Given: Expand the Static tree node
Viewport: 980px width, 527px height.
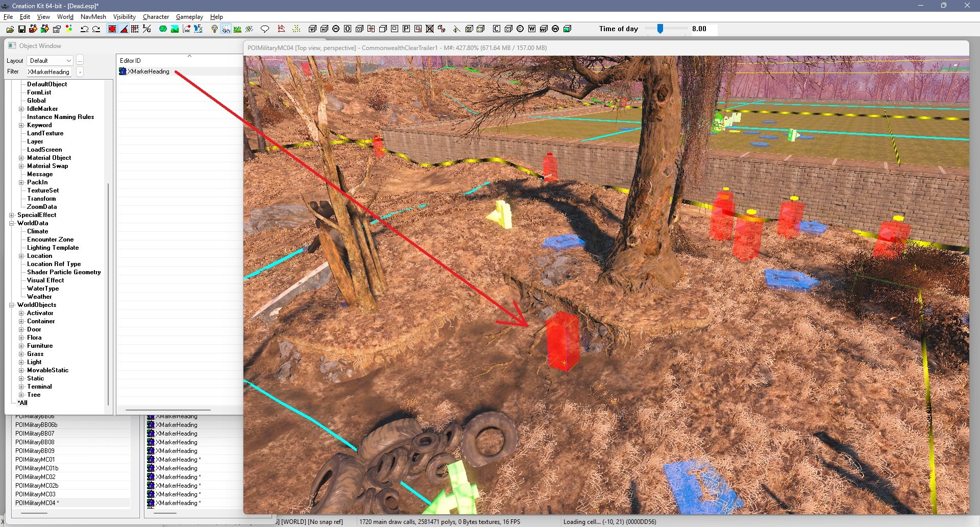Looking at the screenshot, I should click(21, 378).
